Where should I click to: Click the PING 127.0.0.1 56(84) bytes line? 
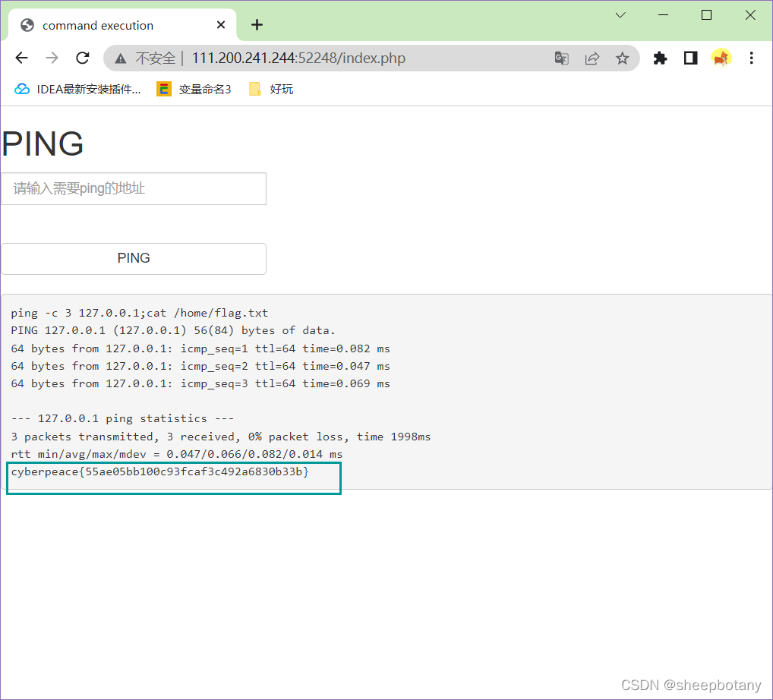[x=173, y=331]
